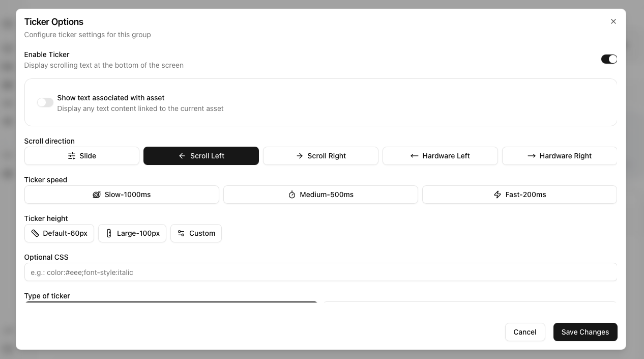
Task: Click the right arrow icon on Scroll Right
Action: [300, 156]
